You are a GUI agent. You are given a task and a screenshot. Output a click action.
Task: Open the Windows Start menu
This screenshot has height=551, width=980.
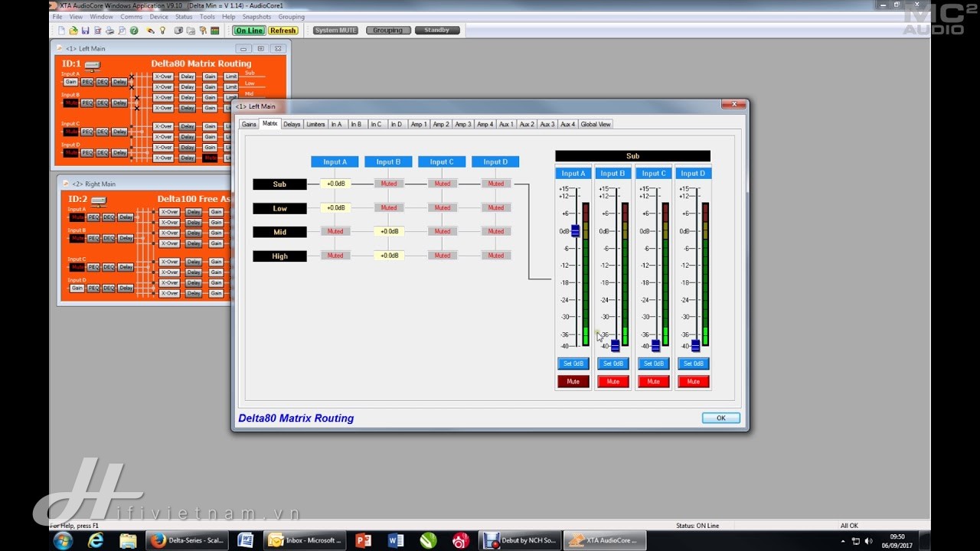[63, 540]
